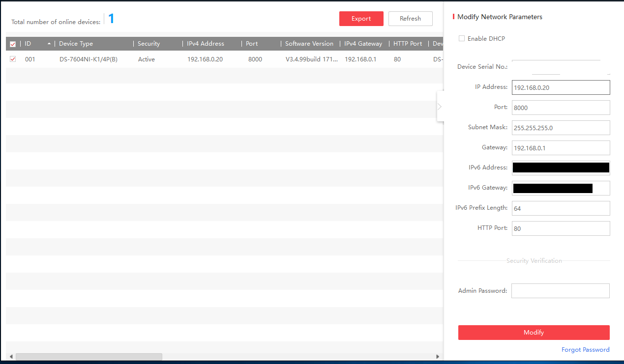Open the Forgot Password link
Screen dimensions: 624x364
pyautogui.click(x=586, y=349)
